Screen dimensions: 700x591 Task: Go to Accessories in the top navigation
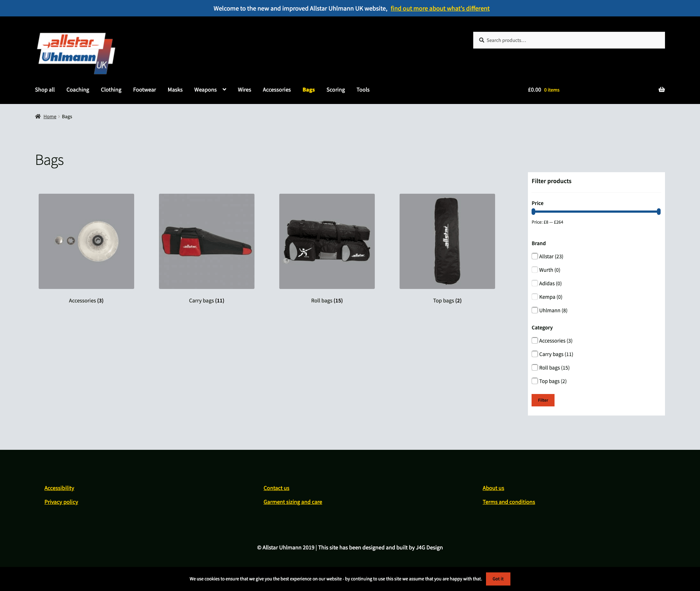tap(277, 90)
